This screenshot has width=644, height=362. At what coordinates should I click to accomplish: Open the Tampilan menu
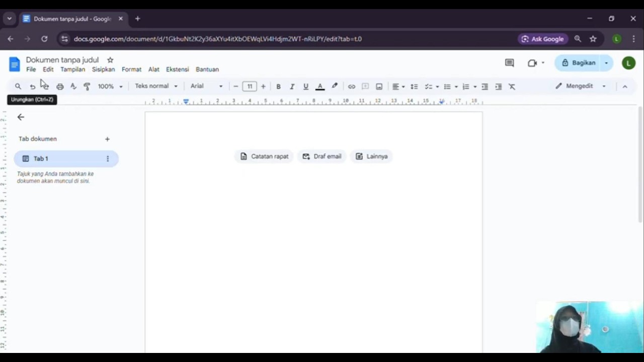point(72,69)
